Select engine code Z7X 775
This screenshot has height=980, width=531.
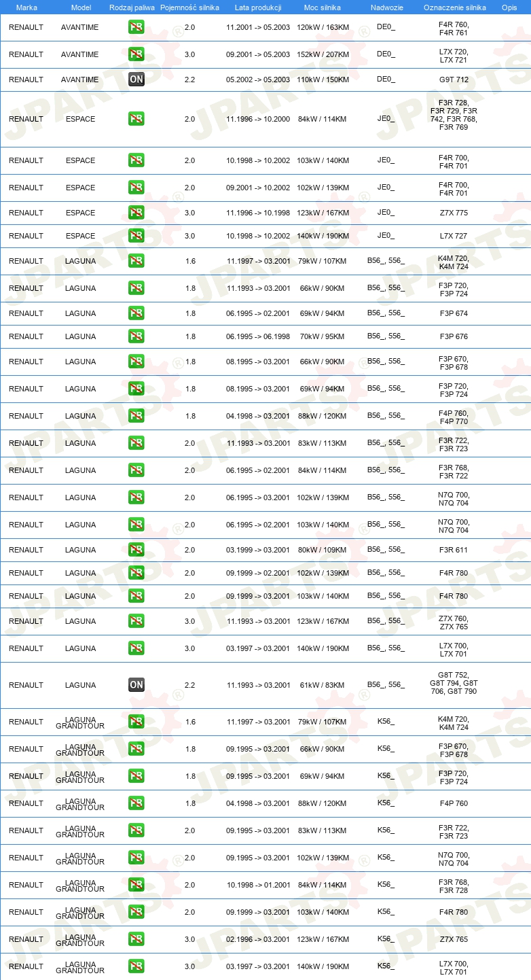point(454,213)
